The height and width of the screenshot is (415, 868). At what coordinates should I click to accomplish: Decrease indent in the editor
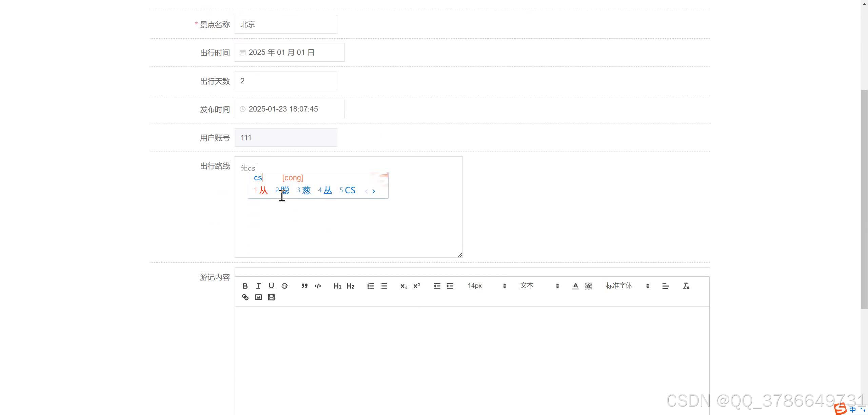click(437, 286)
